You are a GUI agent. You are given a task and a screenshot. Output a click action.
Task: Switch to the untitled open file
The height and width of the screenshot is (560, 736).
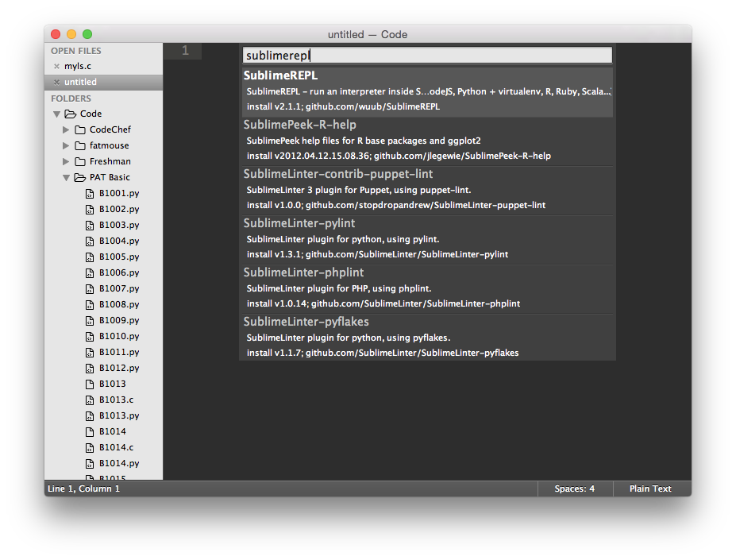[x=78, y=81]
